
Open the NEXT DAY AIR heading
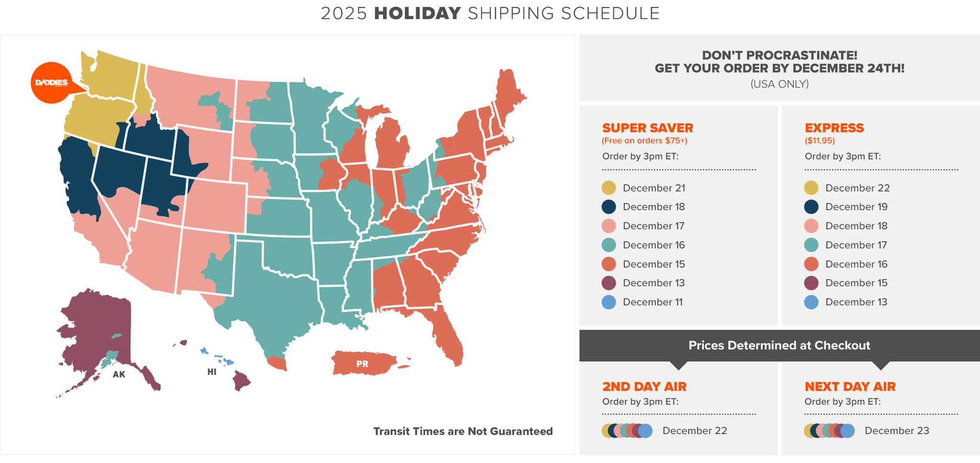pos(850,386)
